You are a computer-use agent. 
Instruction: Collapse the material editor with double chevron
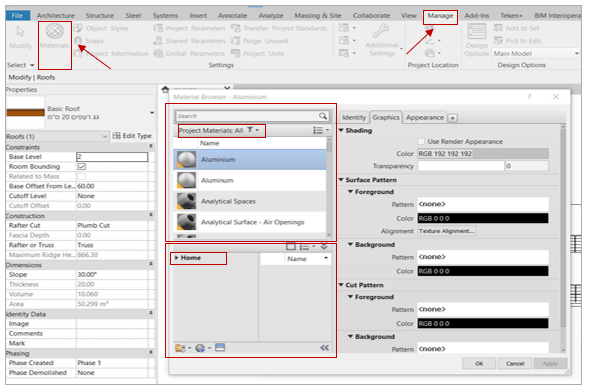click(x=325, y=348)
